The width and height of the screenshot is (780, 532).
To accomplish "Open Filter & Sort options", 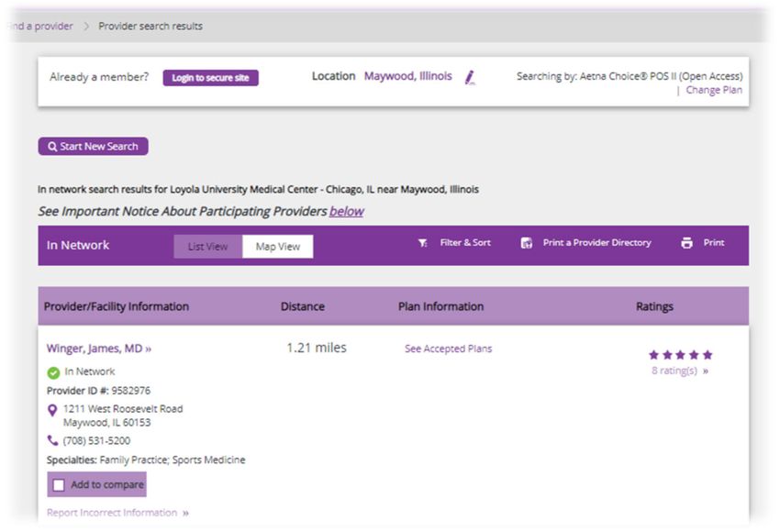I will click(465, 243).
